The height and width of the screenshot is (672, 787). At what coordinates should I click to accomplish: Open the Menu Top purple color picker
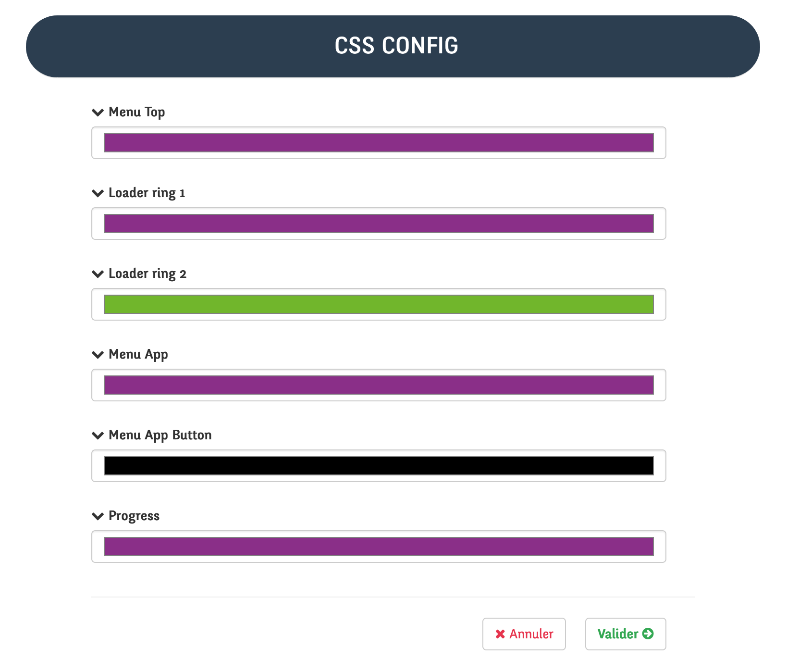(x=379, y=143)
